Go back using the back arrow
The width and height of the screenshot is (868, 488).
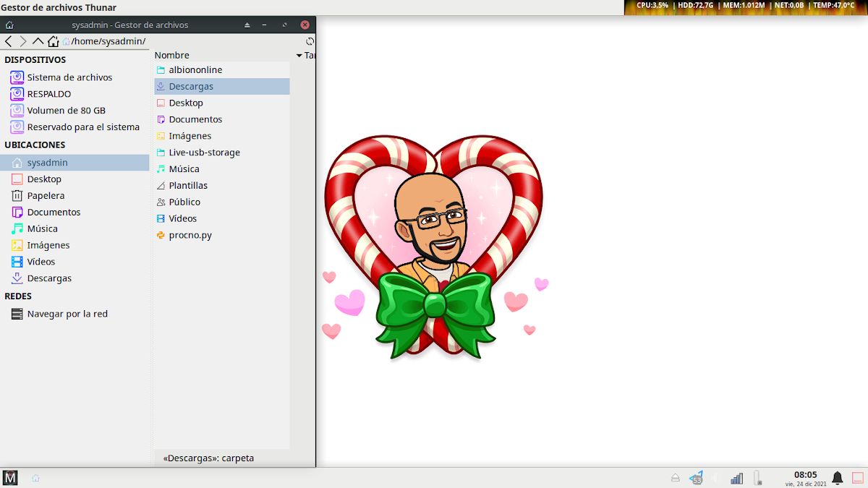9,41
